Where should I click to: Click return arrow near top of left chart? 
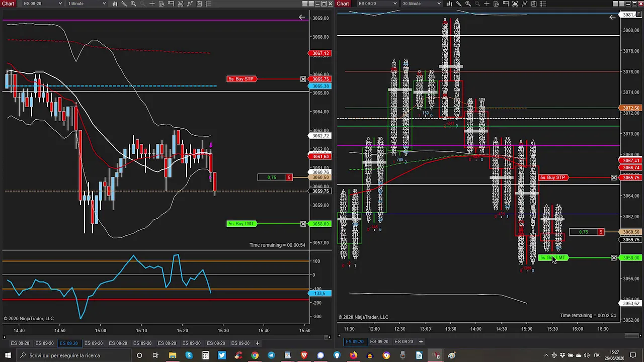[x=302, y=17]
